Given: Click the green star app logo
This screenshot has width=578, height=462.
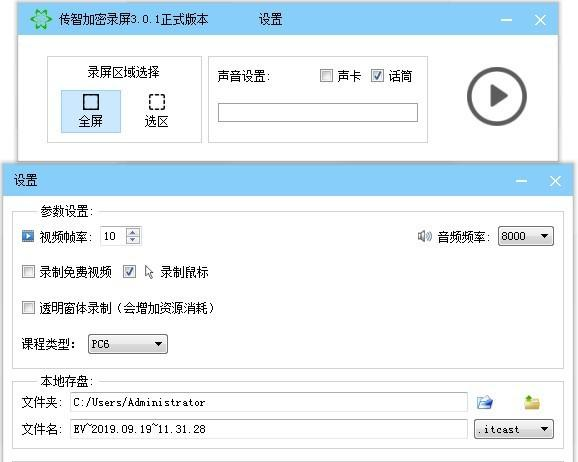Looking at the screenshot, I should (x=41, y=19).
